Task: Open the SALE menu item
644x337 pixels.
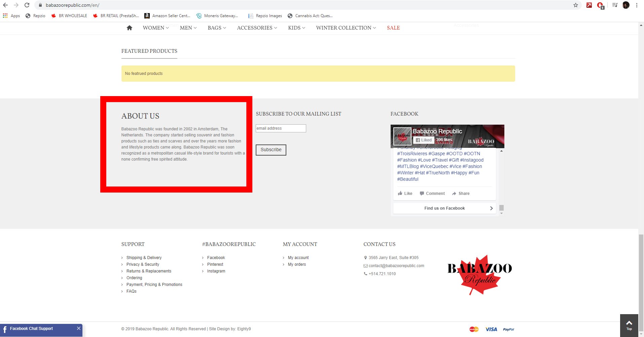Action: (x=393, y=28)
